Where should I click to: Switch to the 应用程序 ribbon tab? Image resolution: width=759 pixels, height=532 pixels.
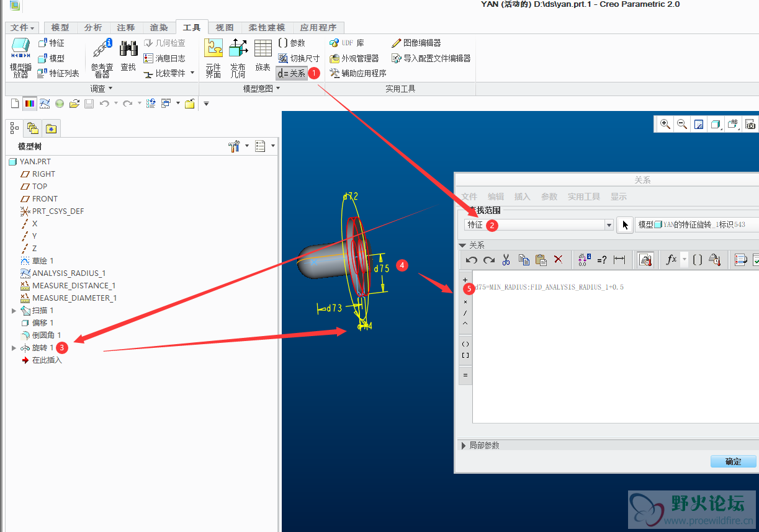pyautogui.click(x=318, y=28)
